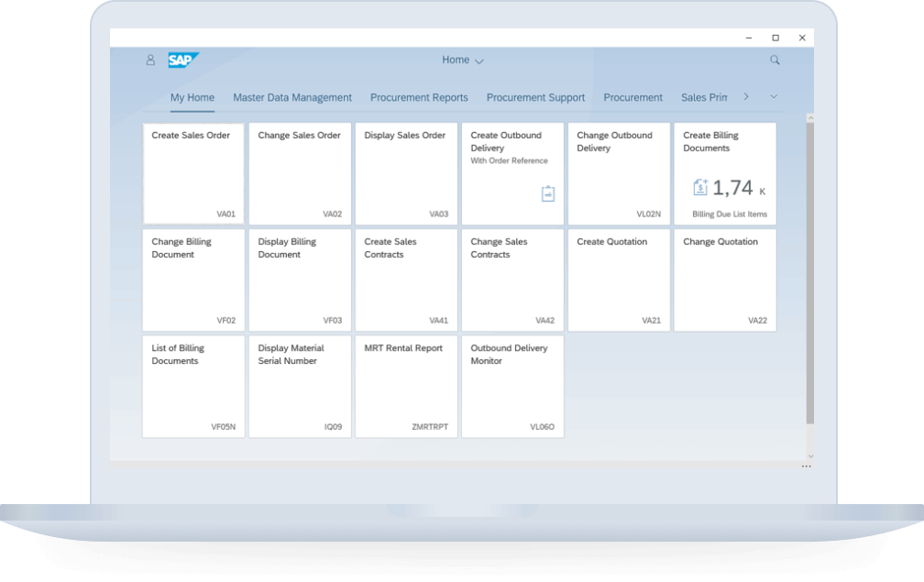Open the user profile icon

(149, 60)
